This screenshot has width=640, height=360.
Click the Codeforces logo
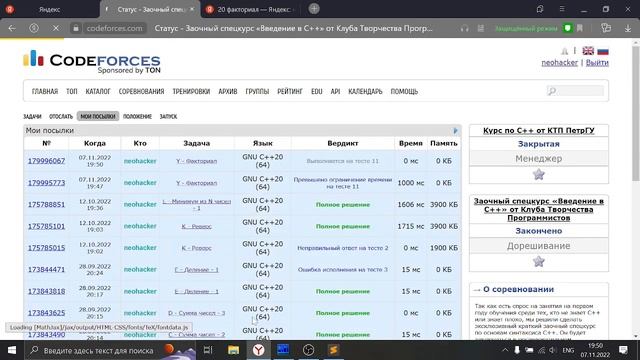click(92, 61)
